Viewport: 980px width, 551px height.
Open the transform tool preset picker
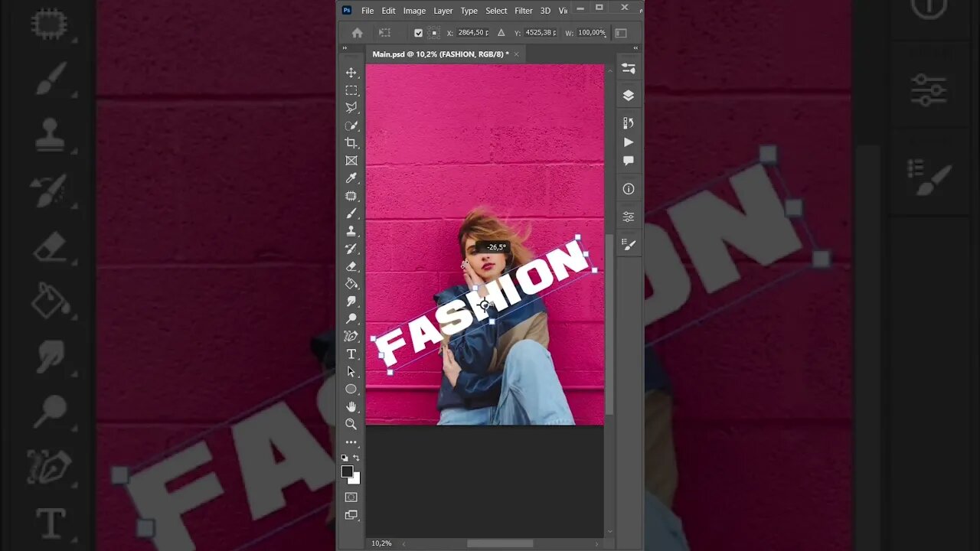(385, 33)
